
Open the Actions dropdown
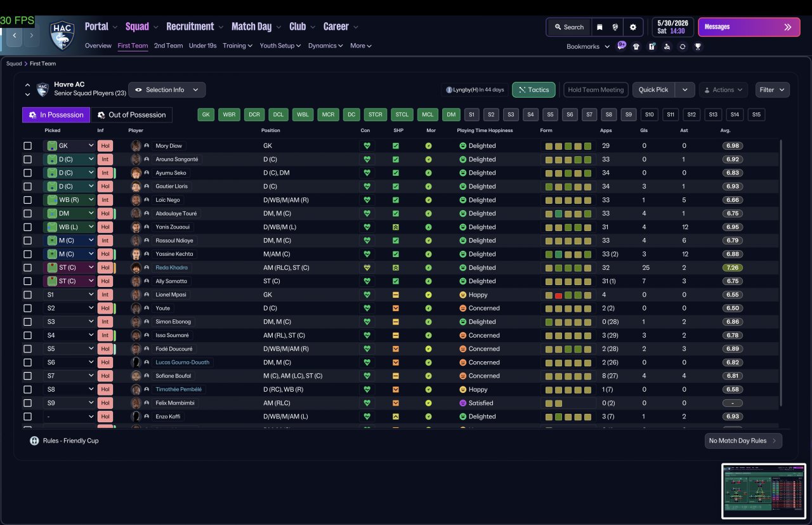click(723, 90)
